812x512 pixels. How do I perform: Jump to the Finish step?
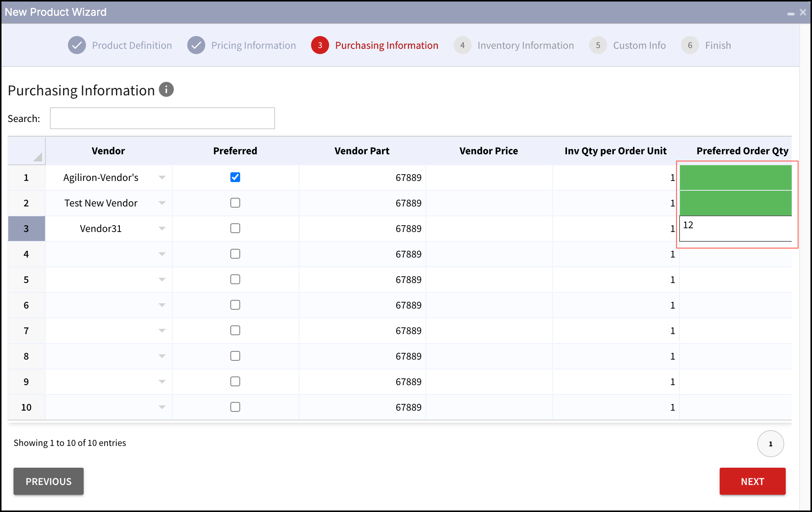pyautogui.click(x=718, y=45)
